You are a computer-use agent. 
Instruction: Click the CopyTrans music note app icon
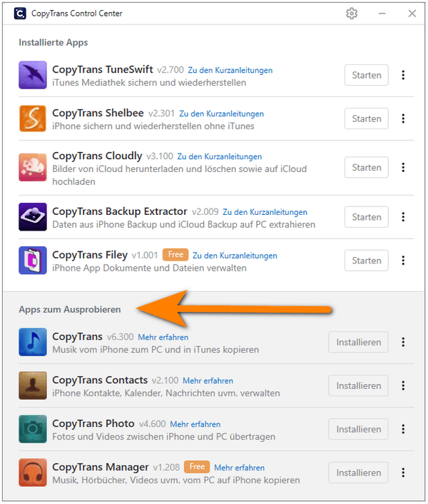[32, 342]
